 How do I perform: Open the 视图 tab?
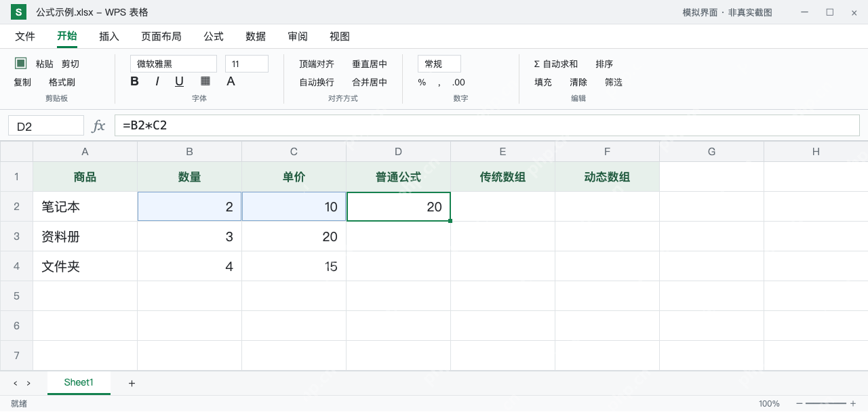340,37
